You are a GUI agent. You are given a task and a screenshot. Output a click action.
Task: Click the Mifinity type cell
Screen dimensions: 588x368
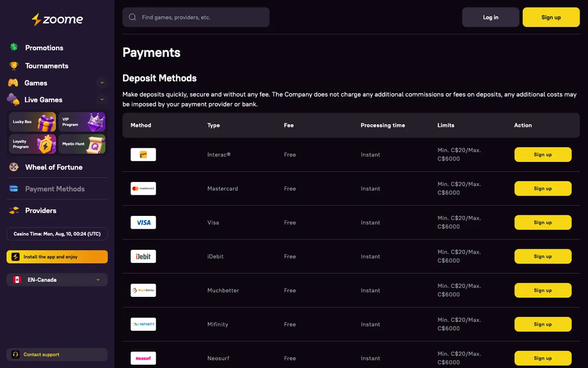(218, 324)
